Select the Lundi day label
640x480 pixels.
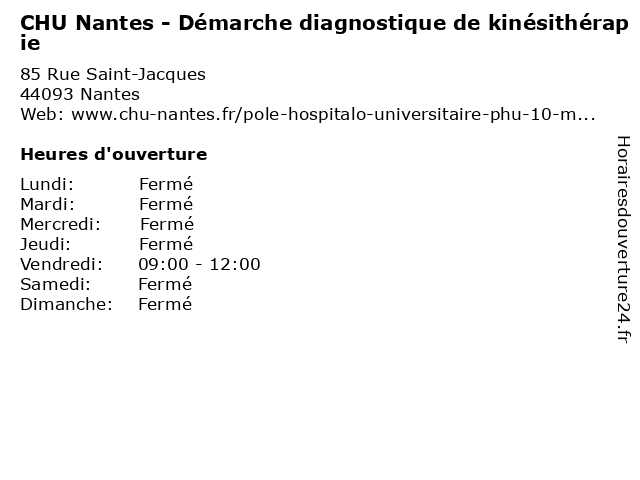[47, 184]
